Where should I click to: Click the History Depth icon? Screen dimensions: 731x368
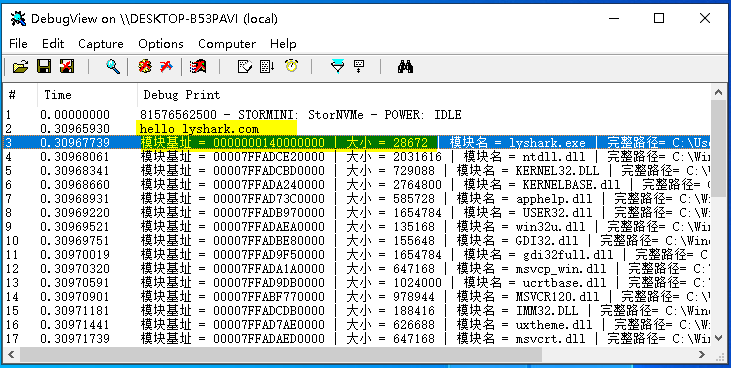tap(359, 67)
